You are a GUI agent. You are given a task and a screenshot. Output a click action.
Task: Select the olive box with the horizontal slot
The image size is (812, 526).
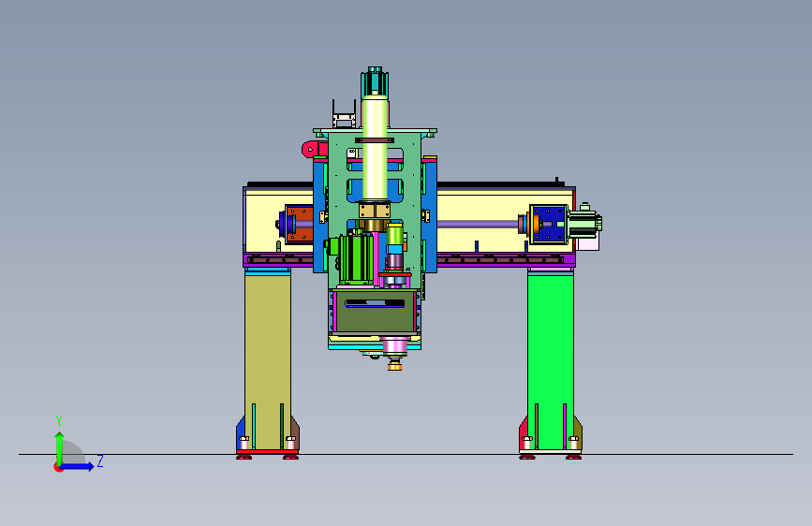tap(375, 311)
